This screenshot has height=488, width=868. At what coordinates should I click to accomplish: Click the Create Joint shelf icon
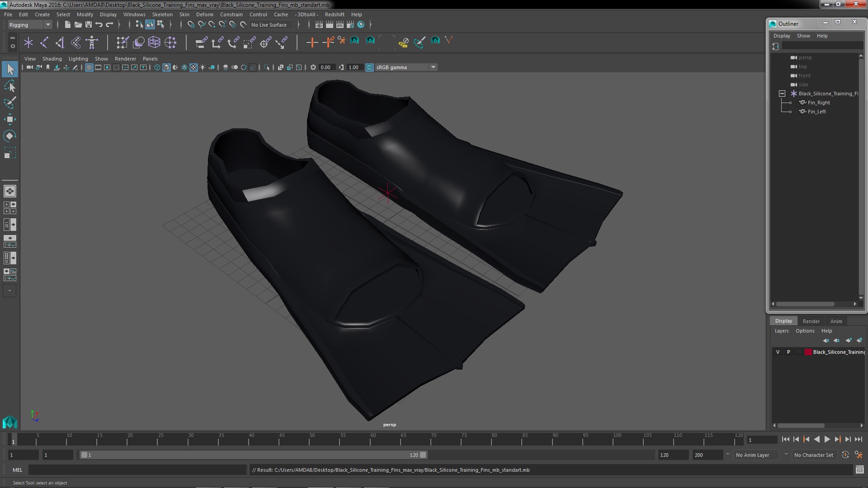pyautogui.click(x=44, y=42)
